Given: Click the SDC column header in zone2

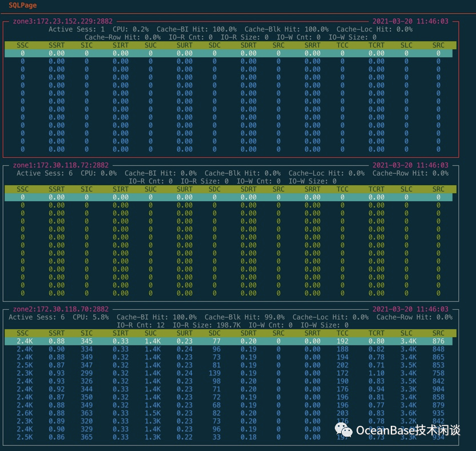Looking at the screenshot, I should point(215,333).
